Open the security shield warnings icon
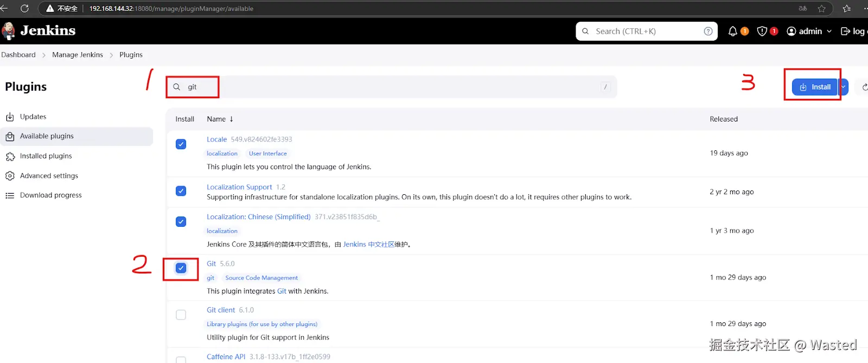The width and height of the screenshot is (868, 363). (x=762, y=31)
